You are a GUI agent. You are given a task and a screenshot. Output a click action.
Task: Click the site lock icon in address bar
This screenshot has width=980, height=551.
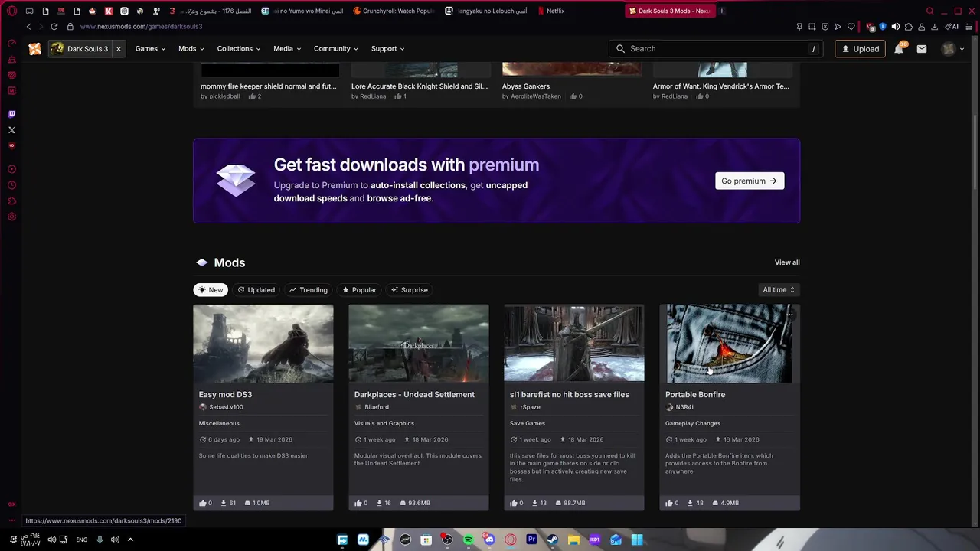coord(70,27)
